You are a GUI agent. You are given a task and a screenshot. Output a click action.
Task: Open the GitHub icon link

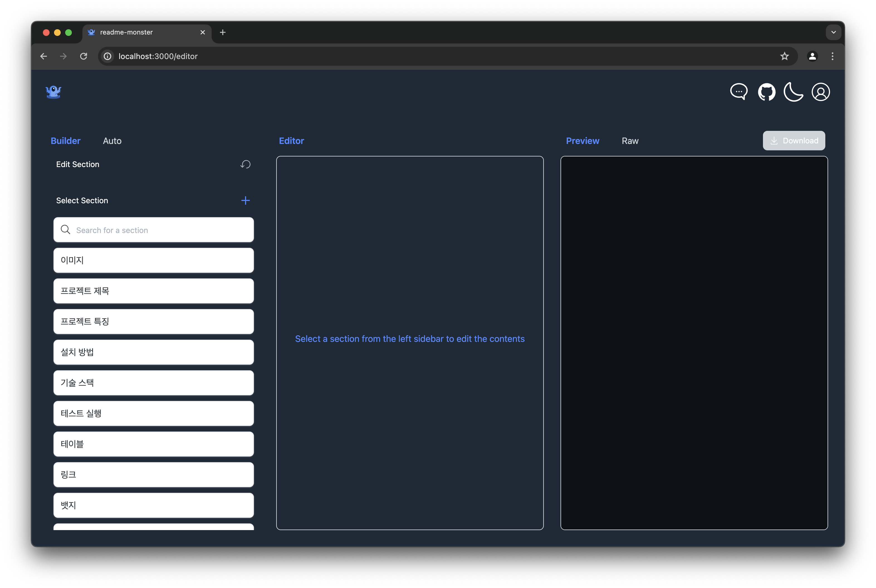tap(767, 92)
